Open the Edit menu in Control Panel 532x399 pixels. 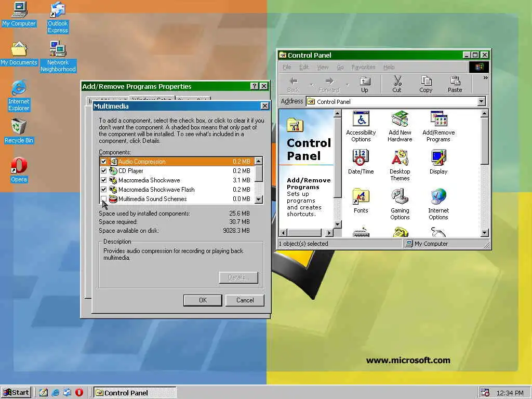tap(303, 67)
